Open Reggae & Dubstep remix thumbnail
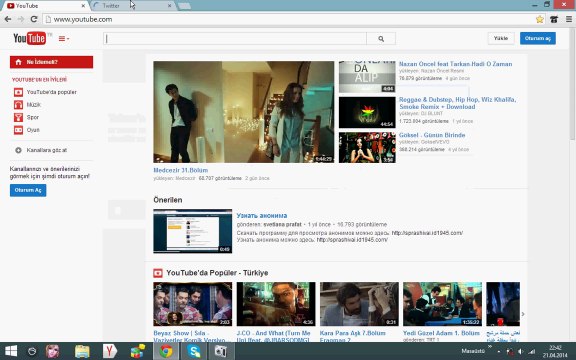Viewport: 576px width, 360px height. [x=367, y=112]
